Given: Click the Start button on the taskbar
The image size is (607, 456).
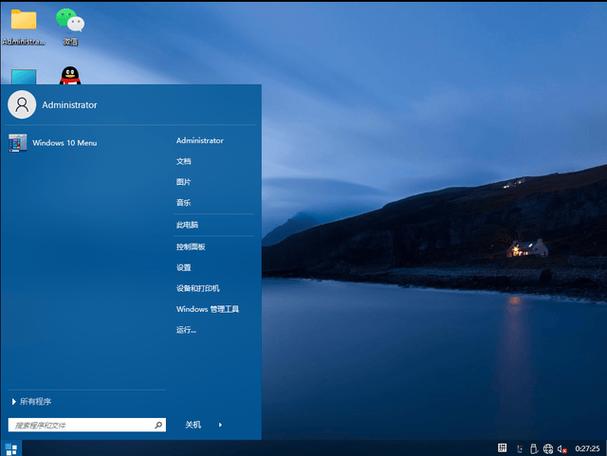Looking at the screenshot, I should [x=11, y=449].
